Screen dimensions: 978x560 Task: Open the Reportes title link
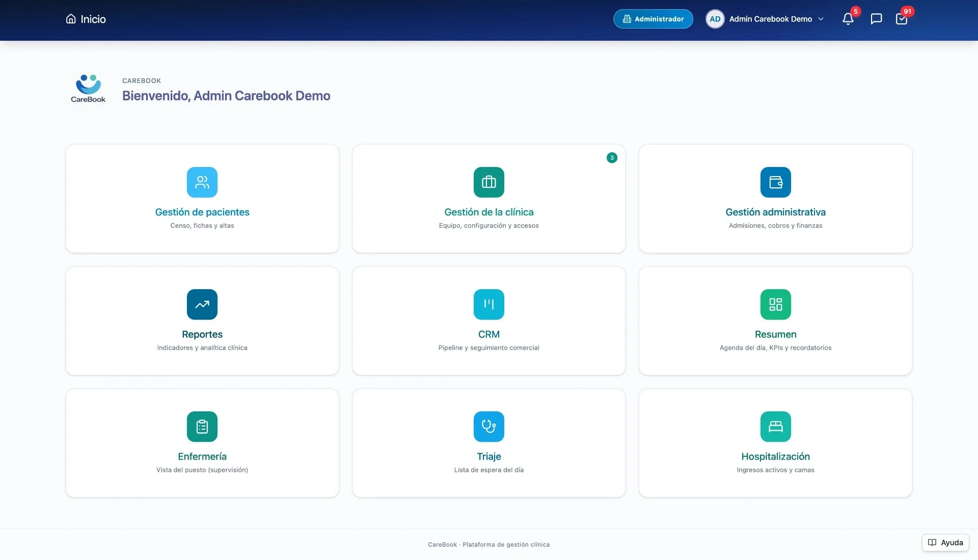202,334
